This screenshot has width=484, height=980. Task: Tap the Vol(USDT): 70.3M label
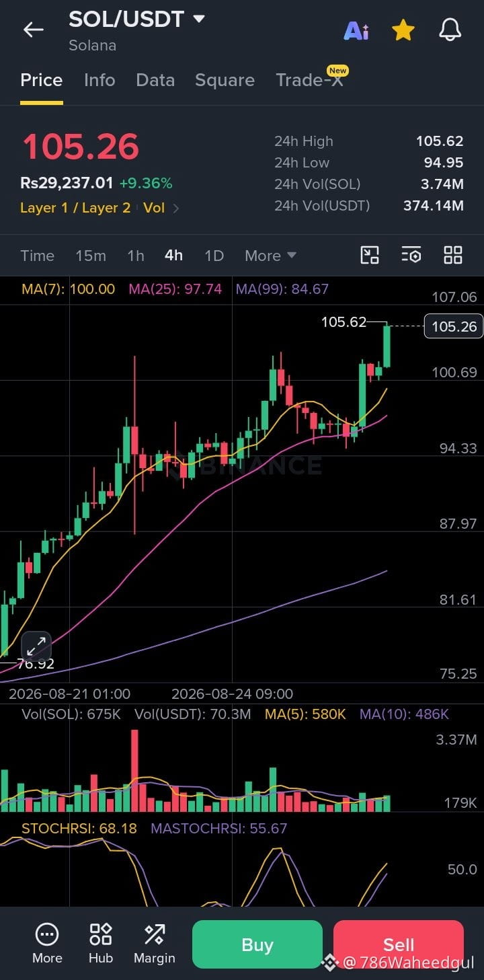click(192, 714)
